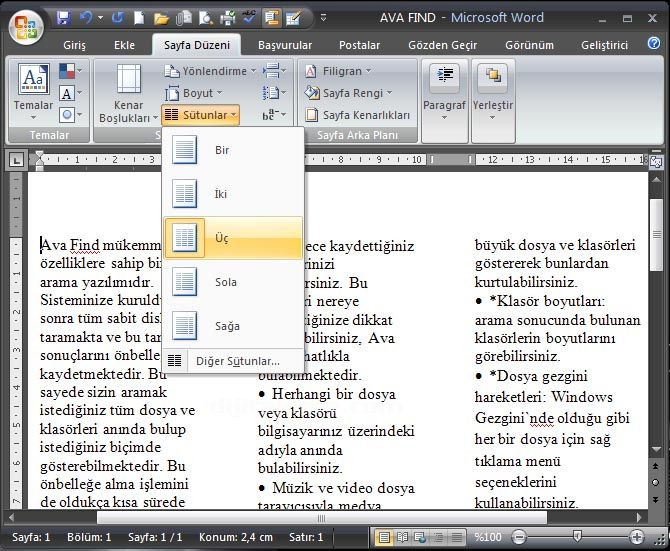Image resolution: width=670 pixels, height=551 pixels.
Task: Open Boyut page size dropdown
Action: (x=194, y=93)
